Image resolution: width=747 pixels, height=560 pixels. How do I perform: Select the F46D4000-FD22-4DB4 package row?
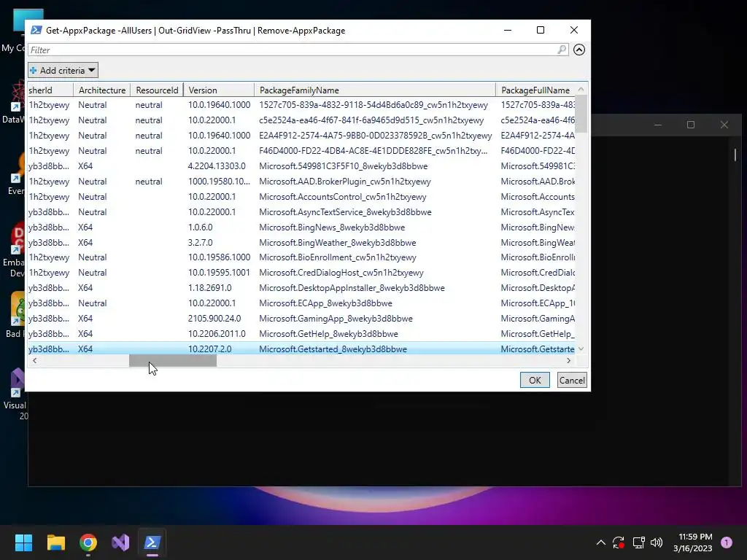(x=301, y=151)
